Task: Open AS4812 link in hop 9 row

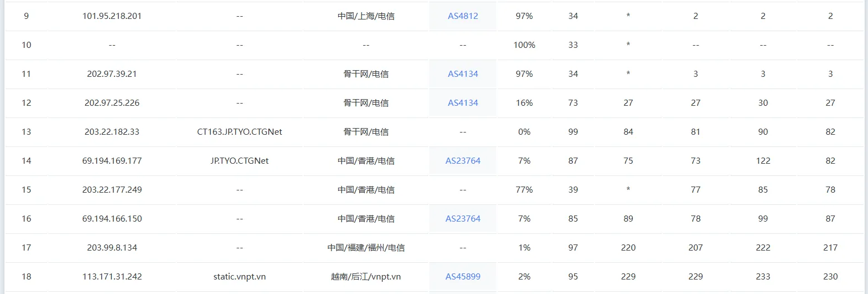Action: pos(463,16)
